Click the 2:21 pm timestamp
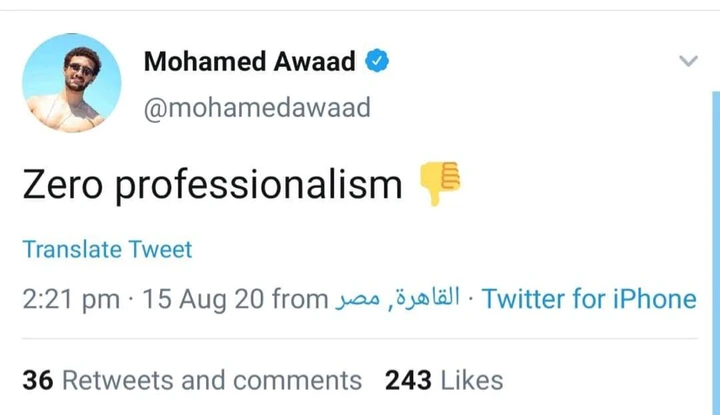Viewport: 720px width, 415px height. (x=71, y=299)
